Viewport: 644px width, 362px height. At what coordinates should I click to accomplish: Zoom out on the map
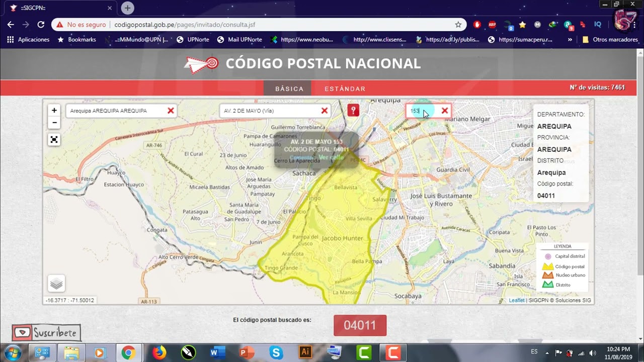coord(54,123)
